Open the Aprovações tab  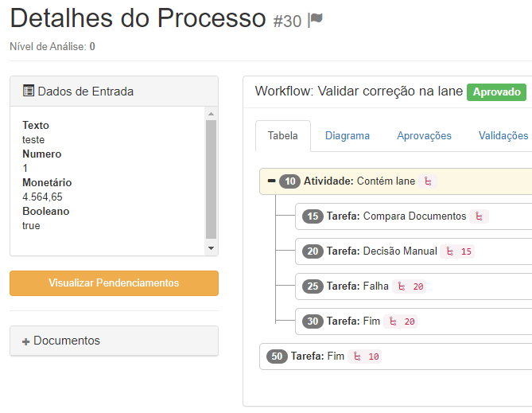(424, 136)
